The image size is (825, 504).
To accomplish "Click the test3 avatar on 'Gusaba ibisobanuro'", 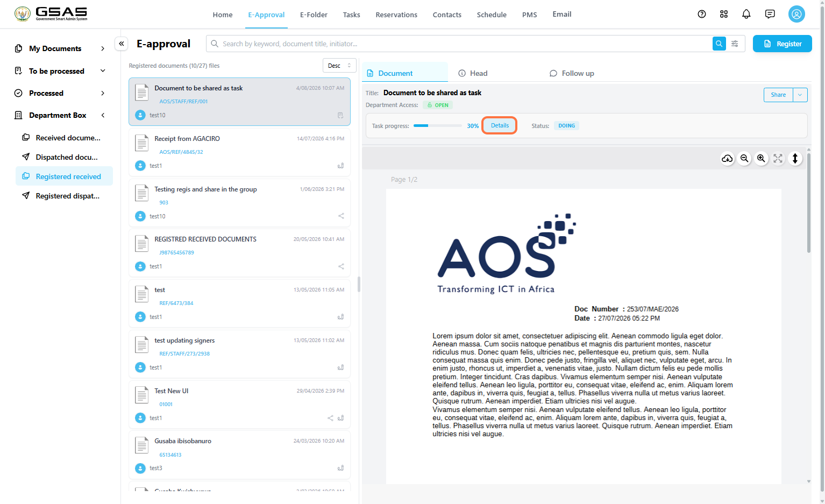I will (x=140, y=468).
